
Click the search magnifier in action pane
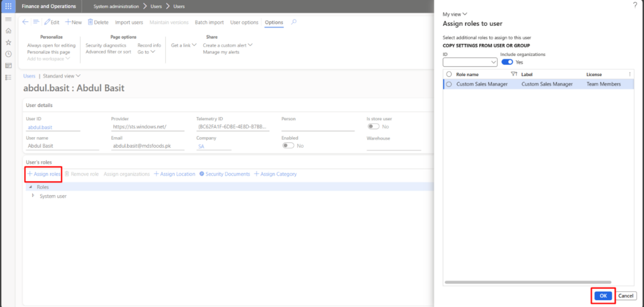pos(294,22)
